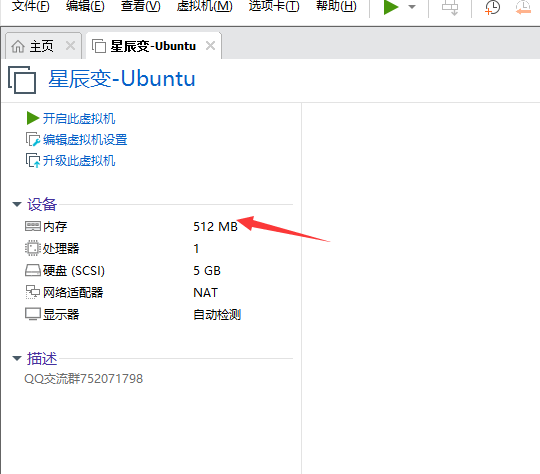Image resolution: width=540 pixels, height=474 pixels.
Task: Close the 主页 tab
Action: coord(71,45)
